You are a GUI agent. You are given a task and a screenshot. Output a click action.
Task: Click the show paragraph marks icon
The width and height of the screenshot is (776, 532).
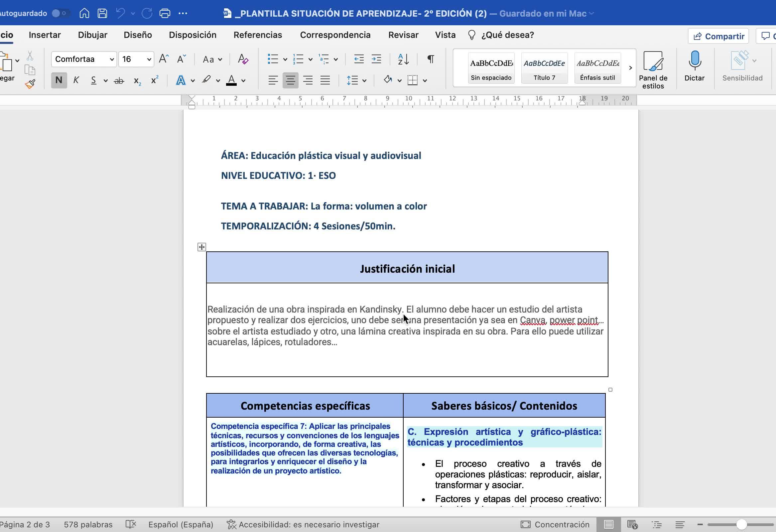(x=431, y=60)
